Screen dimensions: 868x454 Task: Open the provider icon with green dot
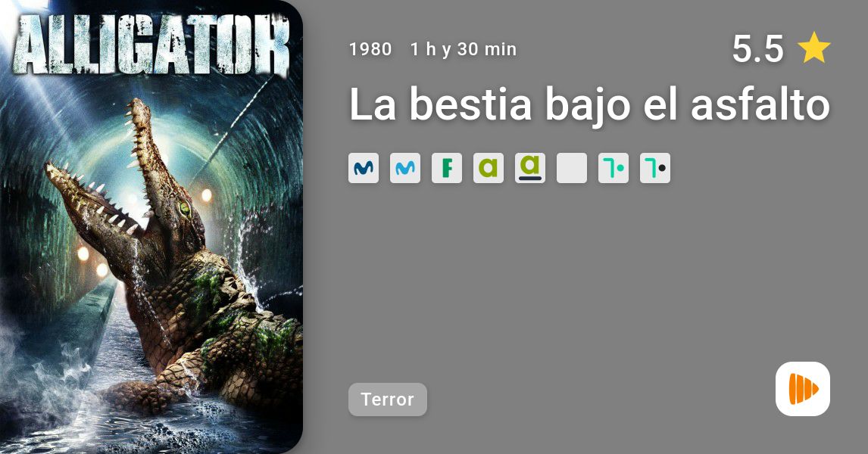click(614, 168)
